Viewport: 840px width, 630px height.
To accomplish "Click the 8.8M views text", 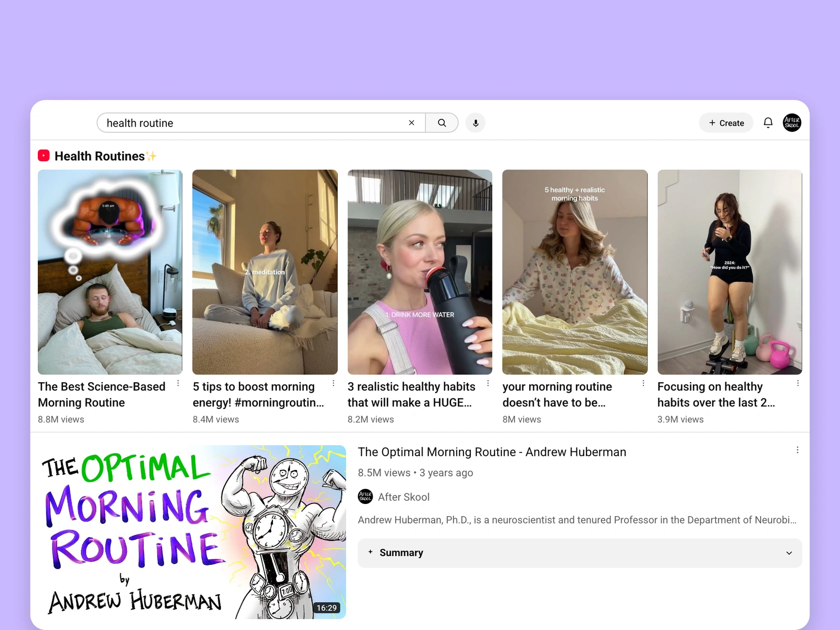I will click(61, 419).
